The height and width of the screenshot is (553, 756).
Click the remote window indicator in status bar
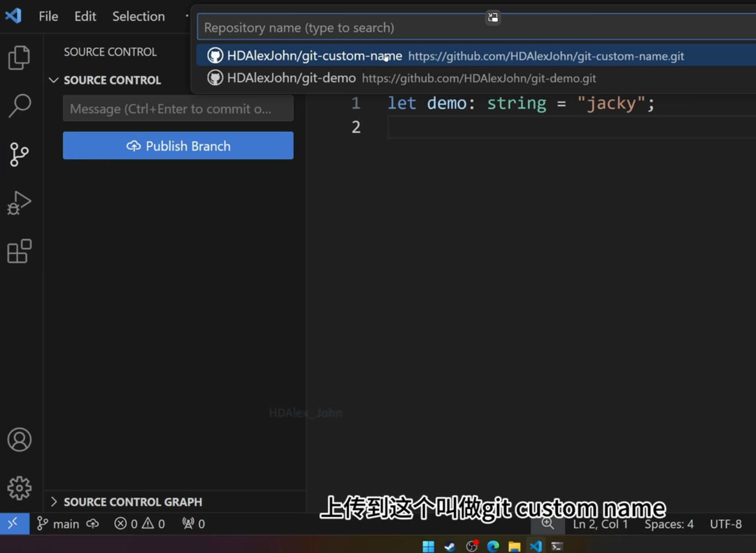pos(14,523)
